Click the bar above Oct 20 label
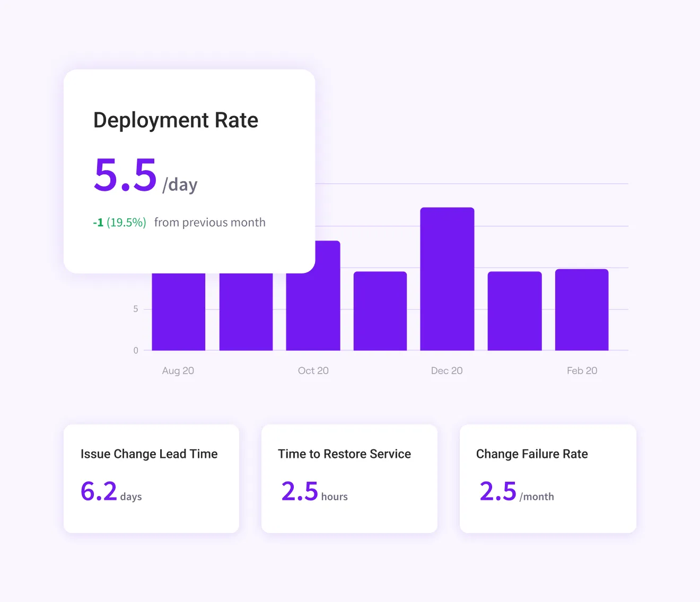Image resolution: width=700 pixels, height=602 pixels. pos(313,313)
